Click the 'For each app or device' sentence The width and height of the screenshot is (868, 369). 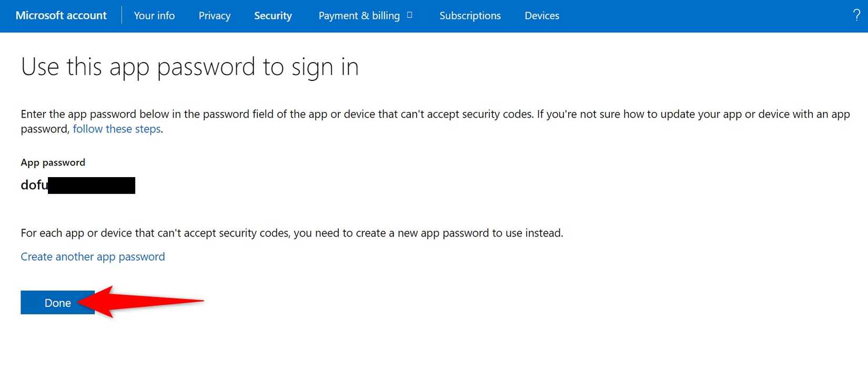[291, 233]
